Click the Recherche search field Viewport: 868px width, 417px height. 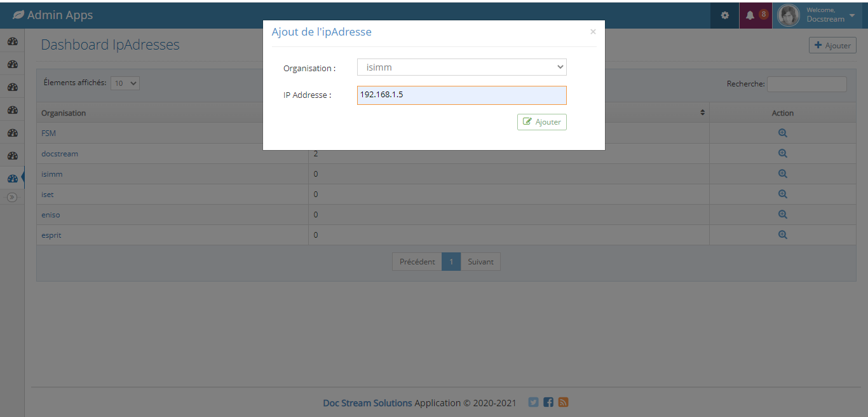click(807, 84)
